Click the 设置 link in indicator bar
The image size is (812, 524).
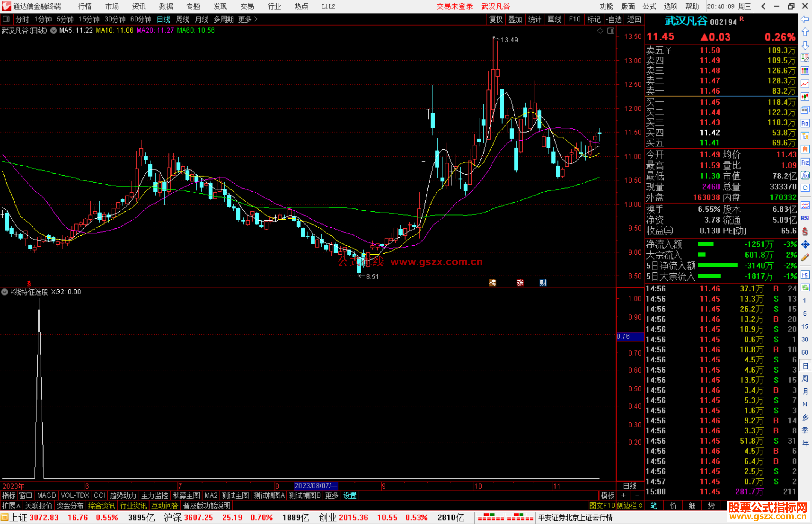tap(350, 495)
